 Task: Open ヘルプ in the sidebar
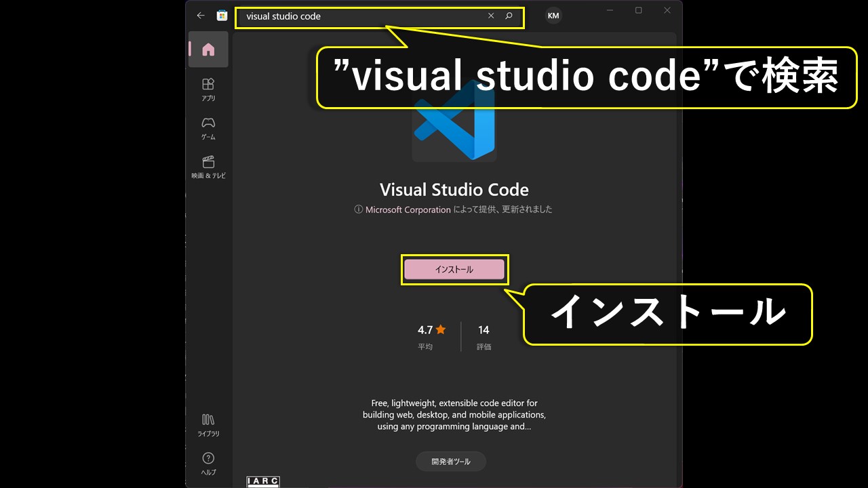coord(208,464)
